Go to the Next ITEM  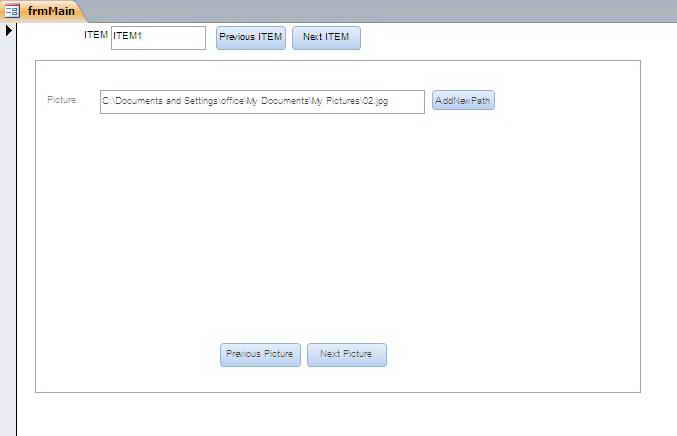coord(326,38)
